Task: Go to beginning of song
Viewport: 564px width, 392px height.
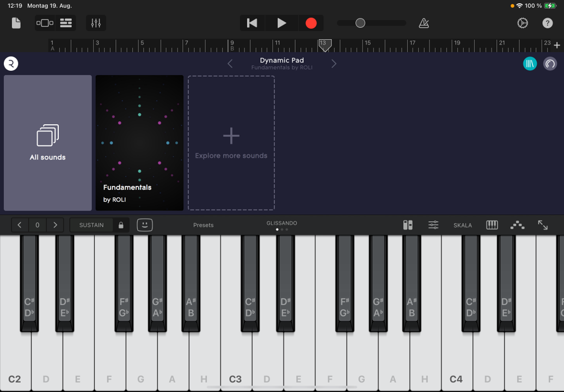Action: coord(252,23)
